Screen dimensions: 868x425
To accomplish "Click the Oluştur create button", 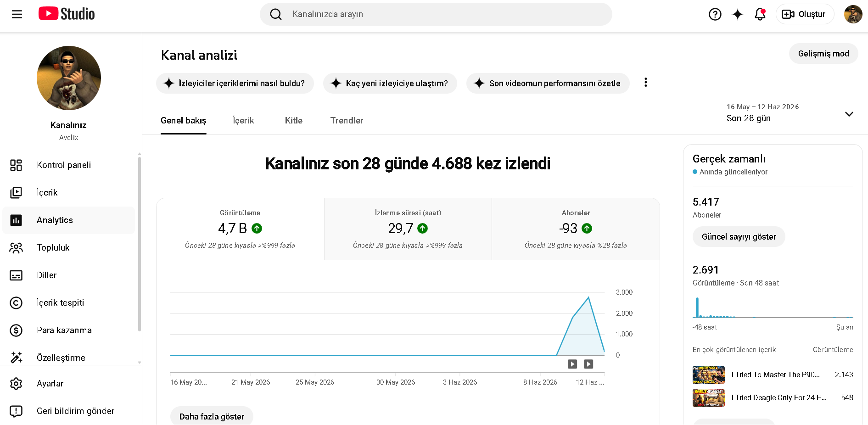I will pos(805,14).
